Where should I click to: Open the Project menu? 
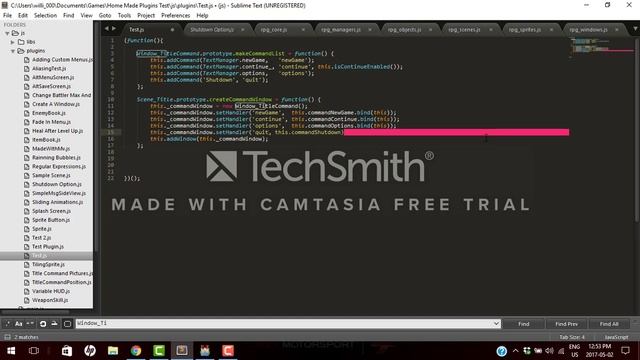click(146, 16)
